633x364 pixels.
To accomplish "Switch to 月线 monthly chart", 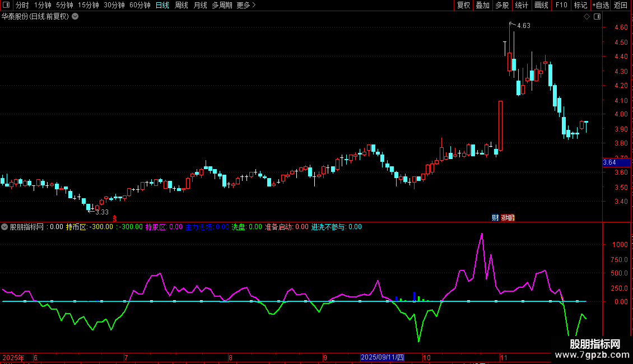I will pyautogui.click(x=200, y=5).
